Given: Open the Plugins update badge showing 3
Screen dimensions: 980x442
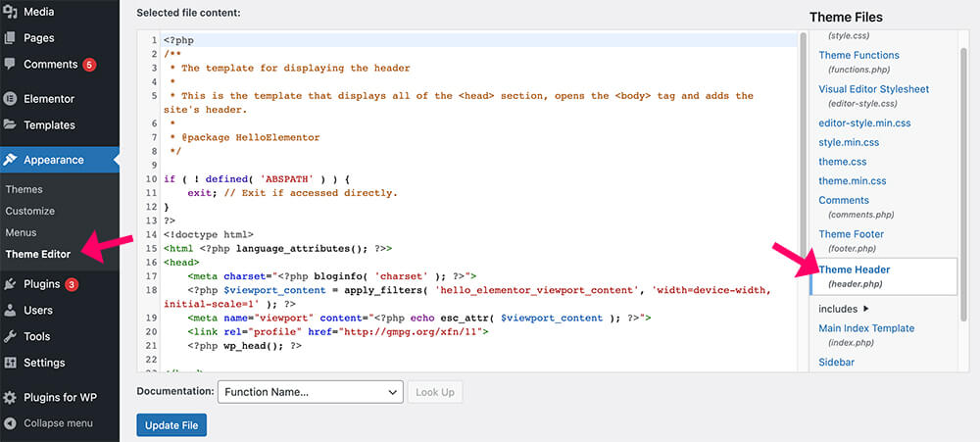Looking at the screenshot, I should [x=72, y=284].
